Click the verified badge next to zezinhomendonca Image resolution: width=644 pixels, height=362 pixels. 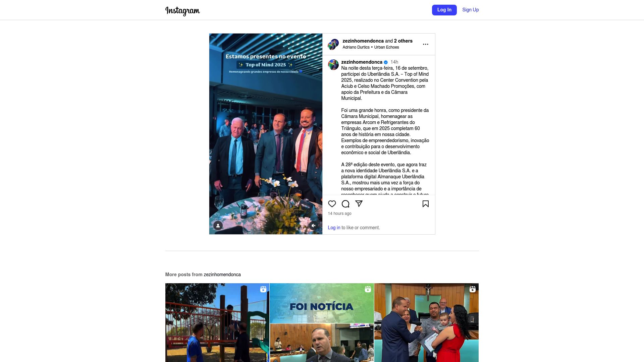386,62
